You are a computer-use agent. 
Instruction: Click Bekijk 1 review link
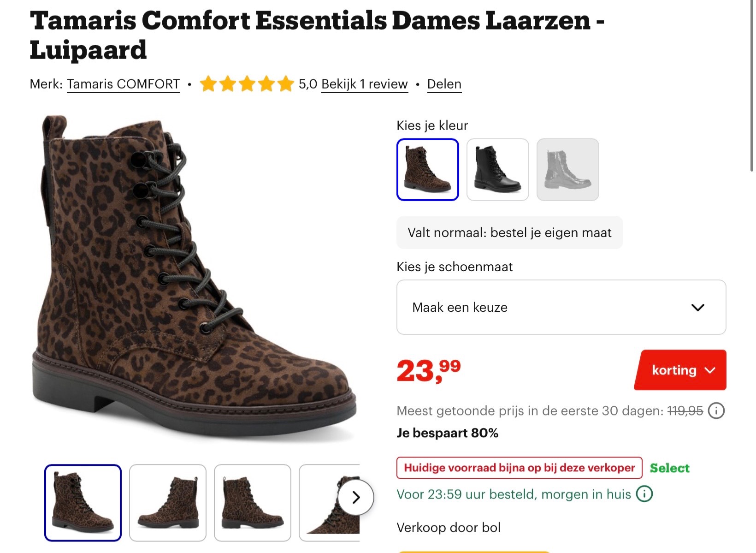pyautogui.click(x=364, y=84)
